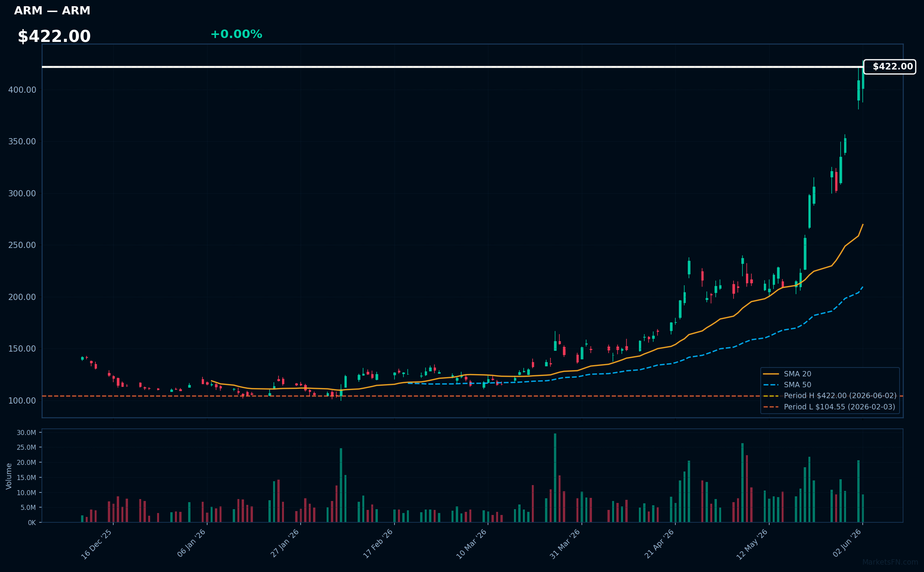Image resolution: width=924 pixels, height=572 pixels.
Task: Click the 350.00 price axis label
Action: 22,142
